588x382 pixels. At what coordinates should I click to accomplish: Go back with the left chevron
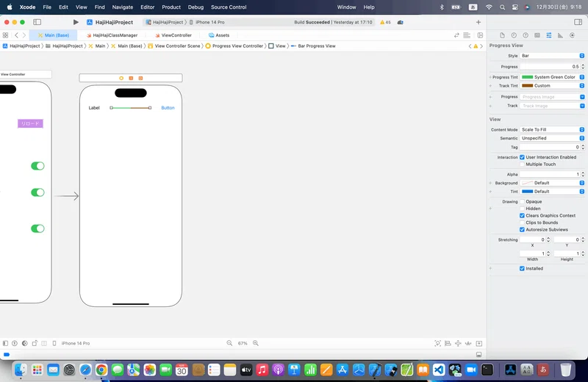(16, 35)
